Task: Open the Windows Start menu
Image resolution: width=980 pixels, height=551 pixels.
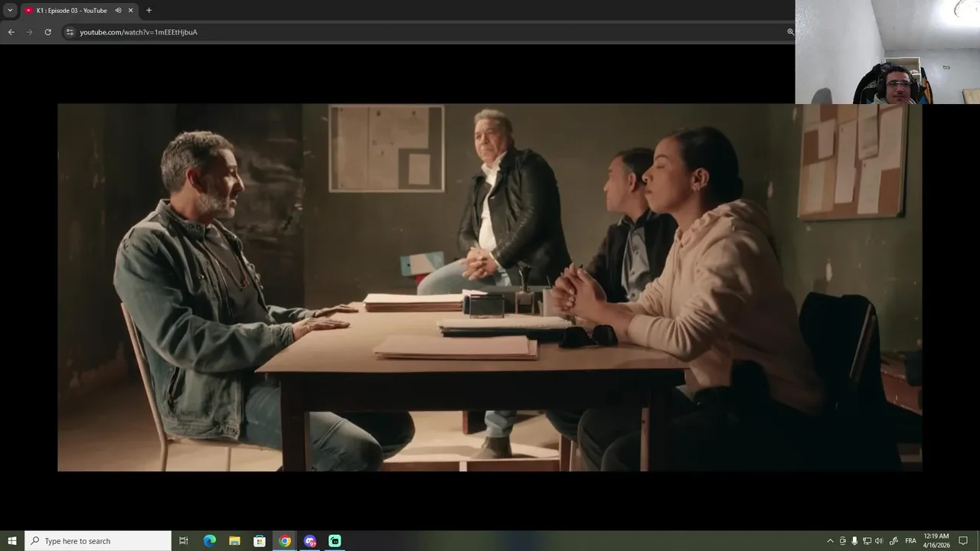Action: click(12, 541)
